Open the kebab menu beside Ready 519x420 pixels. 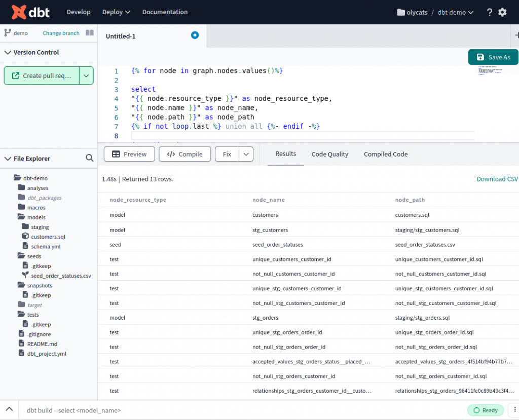(x=515, y=410)
